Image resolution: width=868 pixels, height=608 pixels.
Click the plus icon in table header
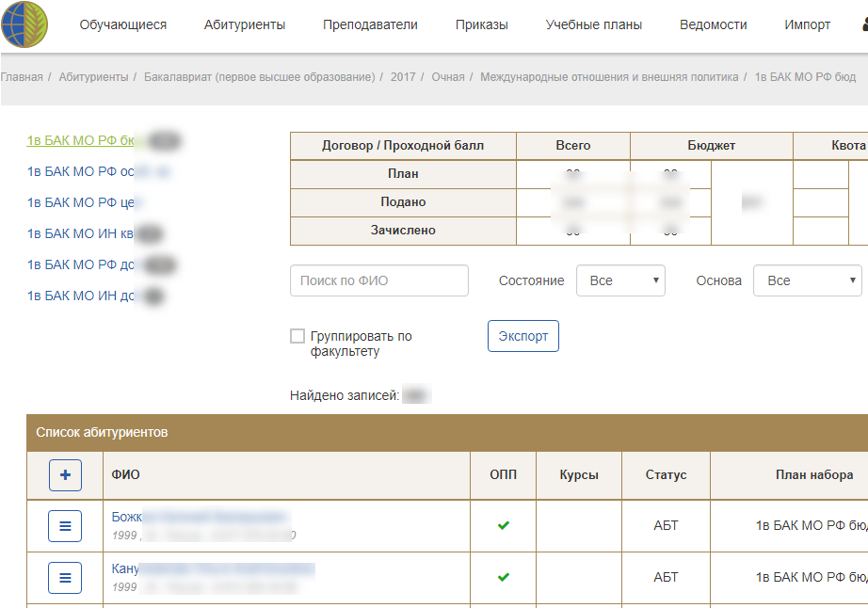pos(65,475)
